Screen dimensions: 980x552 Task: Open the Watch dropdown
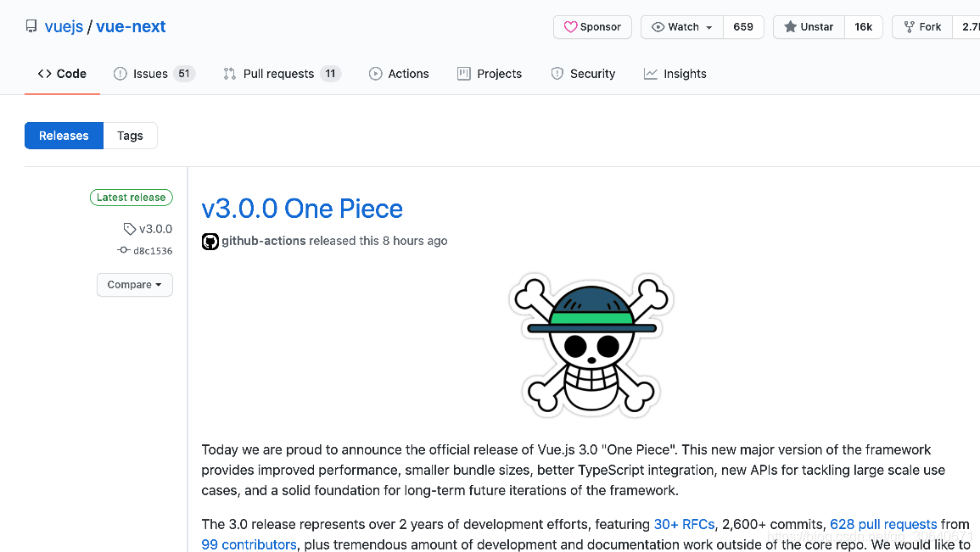pyautogui.click(x=682, y=27)
